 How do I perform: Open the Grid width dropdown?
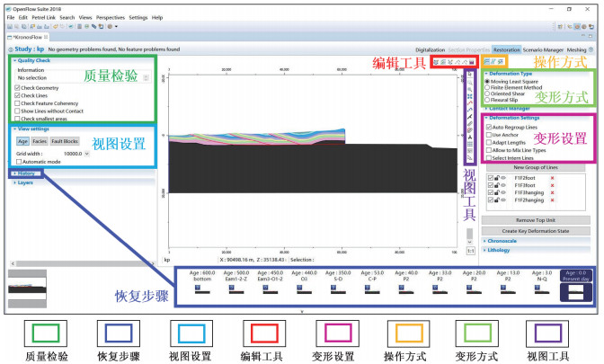point(86,154)
